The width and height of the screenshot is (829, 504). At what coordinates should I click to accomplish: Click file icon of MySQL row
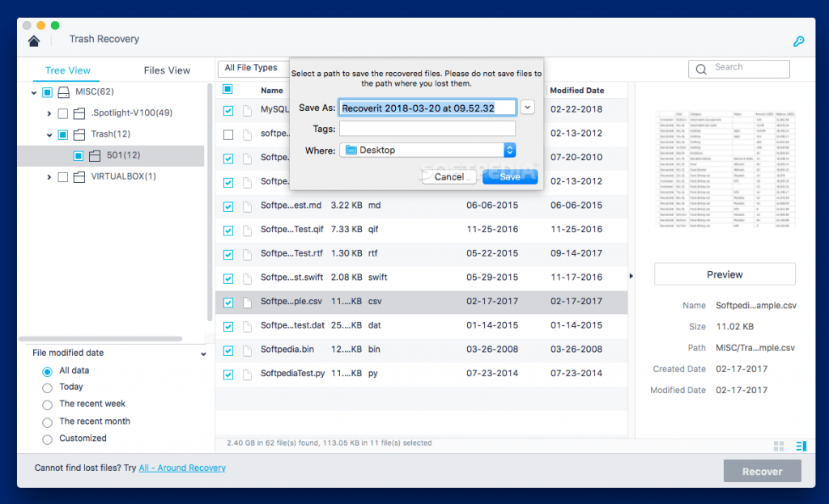pos(247,110)
